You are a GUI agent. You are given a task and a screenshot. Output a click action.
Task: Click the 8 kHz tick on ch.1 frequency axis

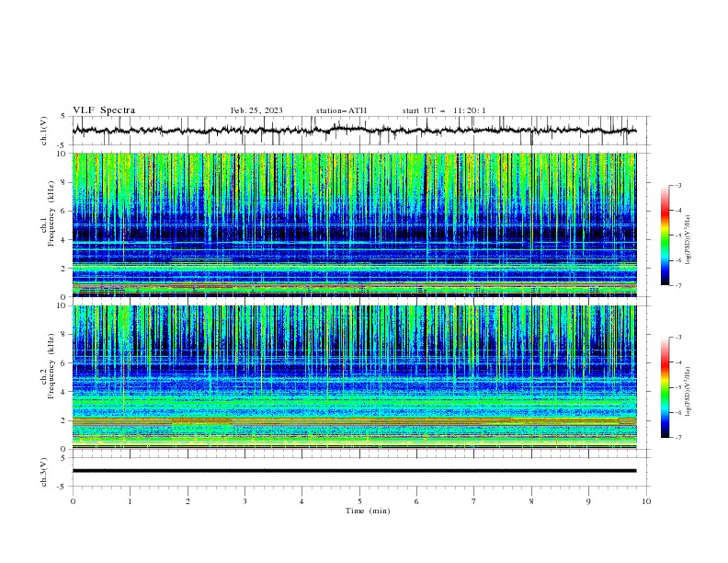(65, 182)
